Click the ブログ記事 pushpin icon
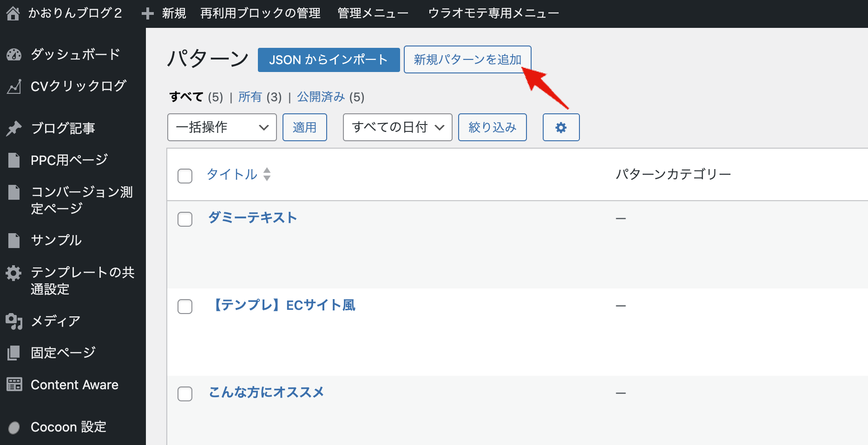The image size is (868, 445). [14, 128]
